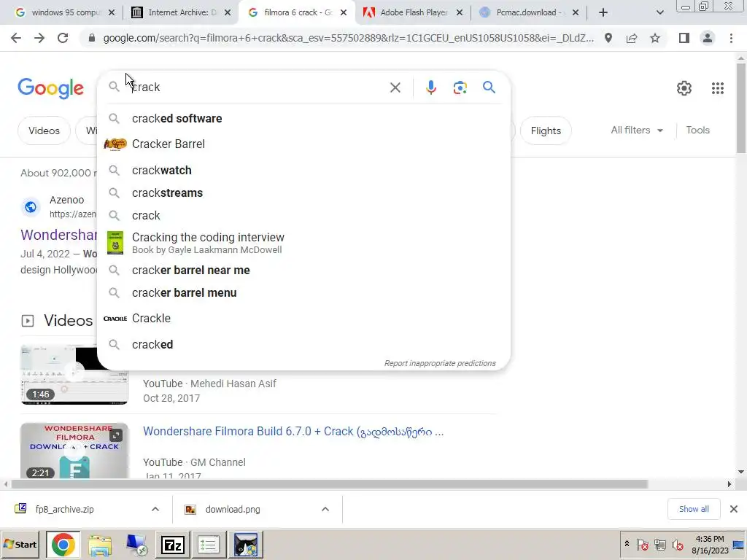This screenshot has height=560, width=747.
Task: Open Chrome from the taskbar
Action: [x=63, y=544]
